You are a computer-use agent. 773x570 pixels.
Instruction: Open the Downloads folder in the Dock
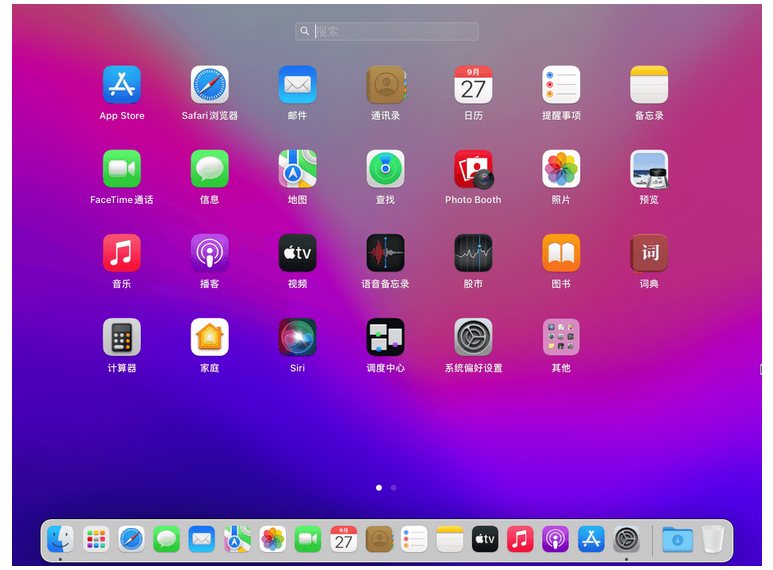677,539
